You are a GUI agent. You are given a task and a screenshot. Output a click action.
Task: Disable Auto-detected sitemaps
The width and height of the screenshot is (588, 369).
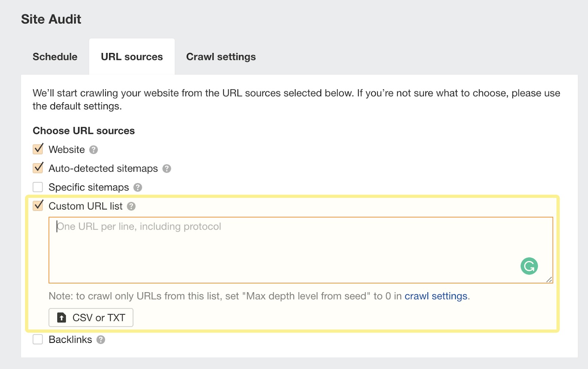pyautogui.click(x=38, y=168)
